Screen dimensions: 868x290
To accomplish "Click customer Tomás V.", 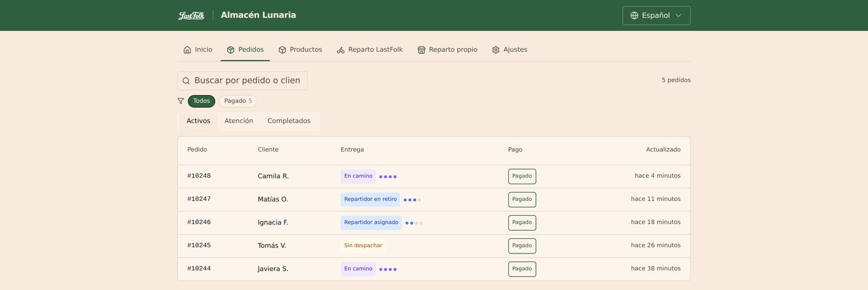I will (272, 246).
